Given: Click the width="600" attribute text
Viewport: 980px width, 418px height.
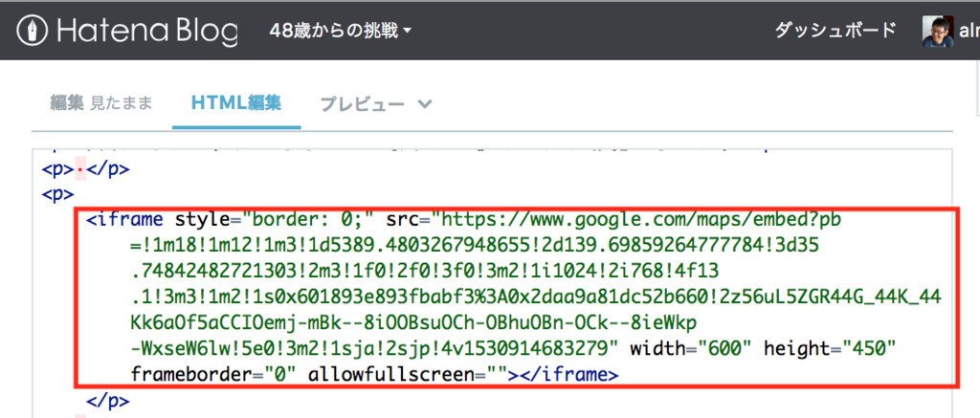Looking at the screenshot, I should pos(690,347).
